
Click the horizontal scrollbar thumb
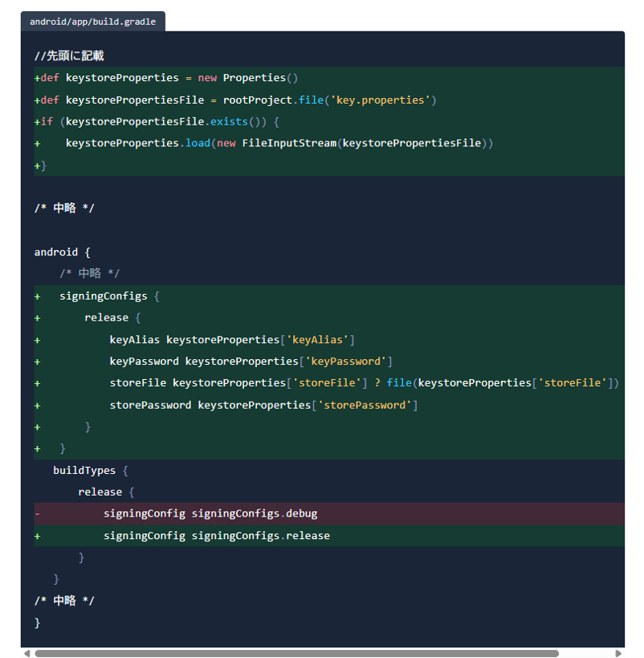click(296, 653)
